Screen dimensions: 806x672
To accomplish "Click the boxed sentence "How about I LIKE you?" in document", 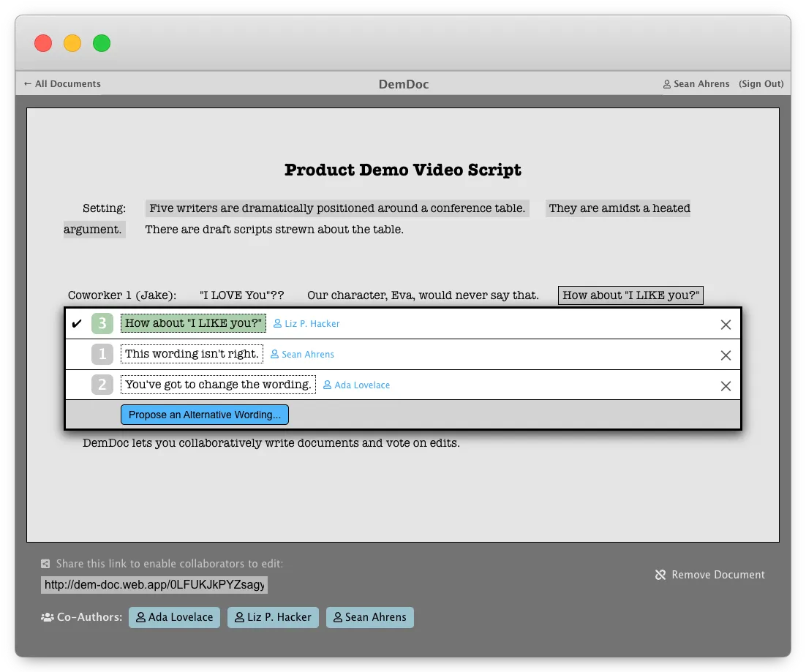I will 630,295.
